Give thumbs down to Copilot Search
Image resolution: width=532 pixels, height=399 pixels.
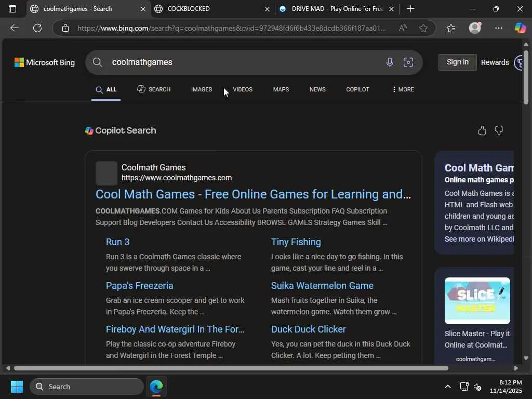[x=499, y=130]
